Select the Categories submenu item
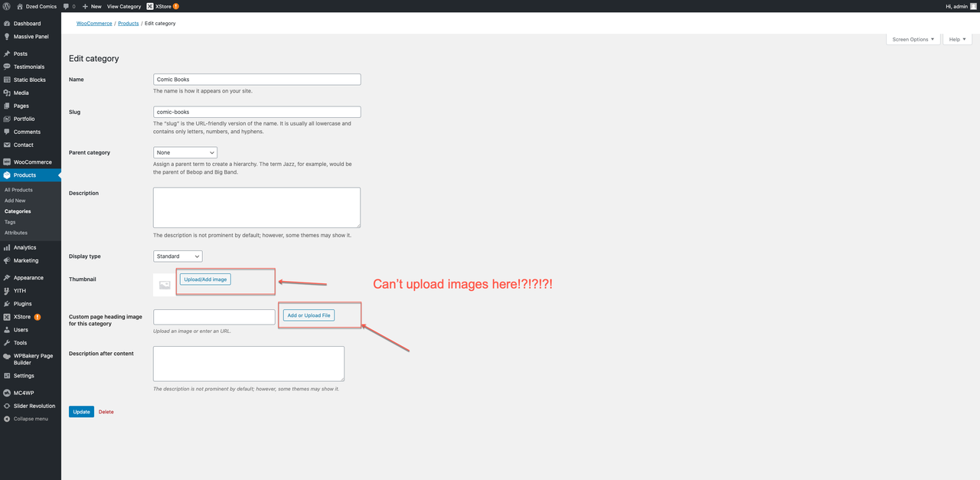 pyautogui.click(x=18, y=211)
